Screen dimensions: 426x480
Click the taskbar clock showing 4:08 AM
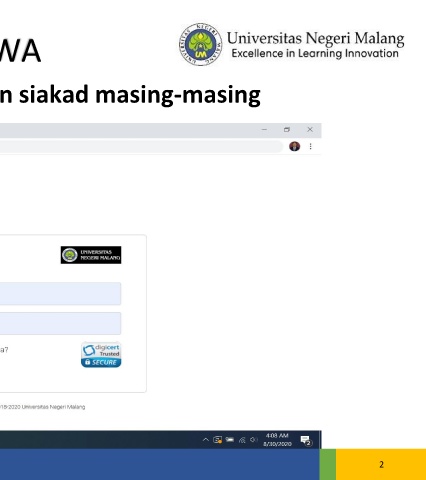click(277, 440)
